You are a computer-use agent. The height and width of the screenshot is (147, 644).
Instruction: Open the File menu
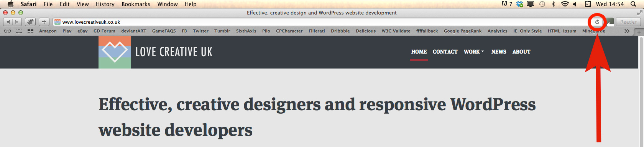point(48,4)
